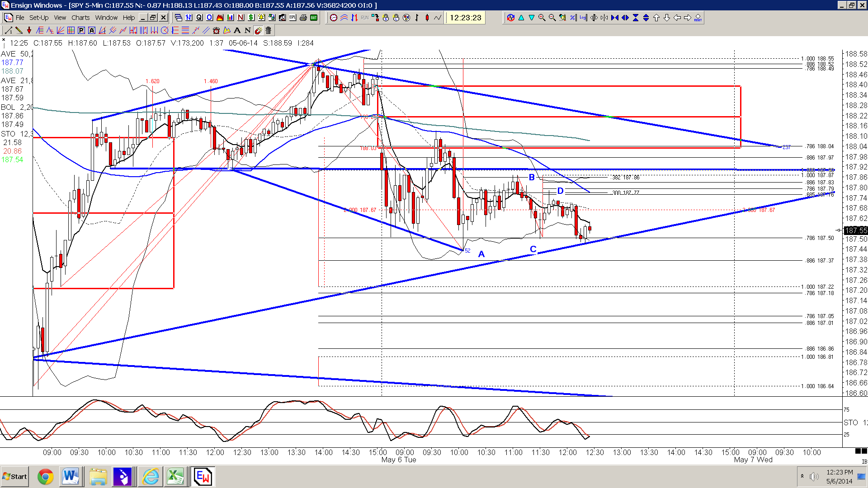Click the green EXIT icon

click(314, 18)
